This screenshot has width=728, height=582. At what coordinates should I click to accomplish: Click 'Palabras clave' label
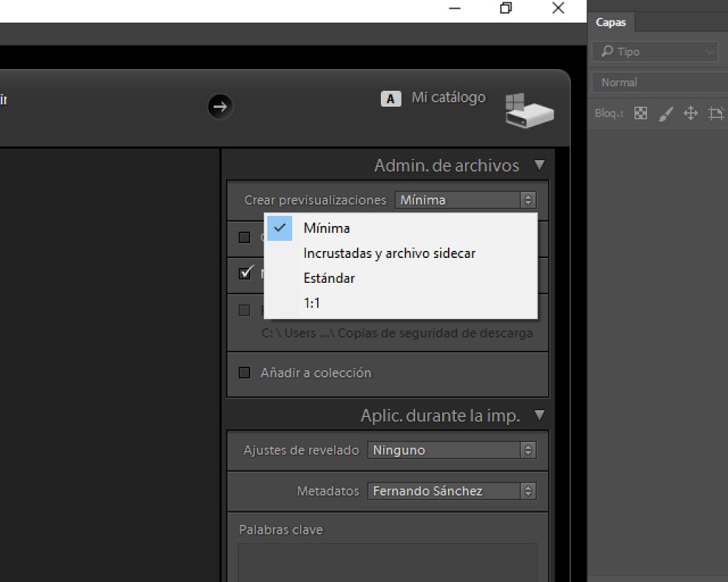(281, 530)
